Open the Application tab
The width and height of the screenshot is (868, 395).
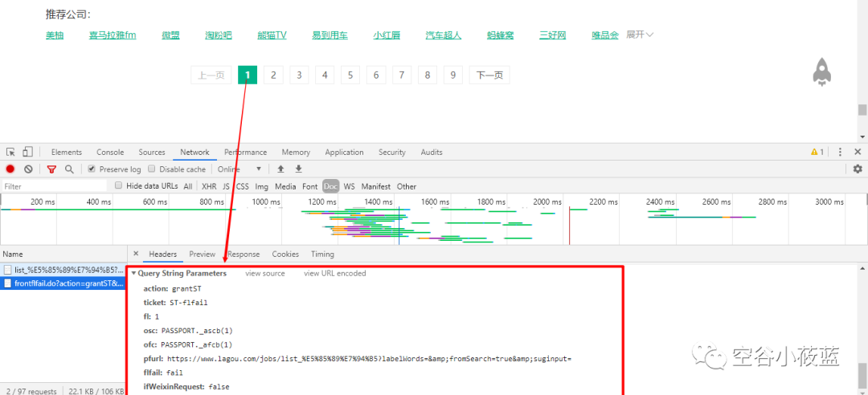(344, 152)
